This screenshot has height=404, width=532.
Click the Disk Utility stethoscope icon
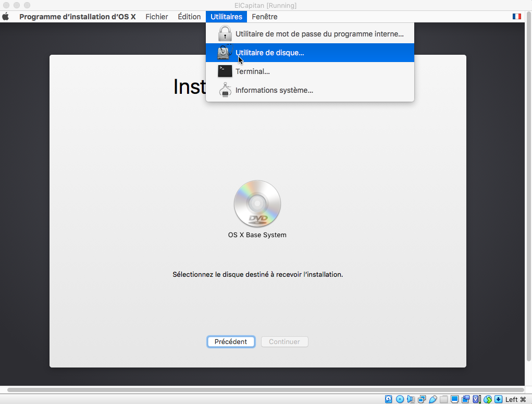[225, 52]
